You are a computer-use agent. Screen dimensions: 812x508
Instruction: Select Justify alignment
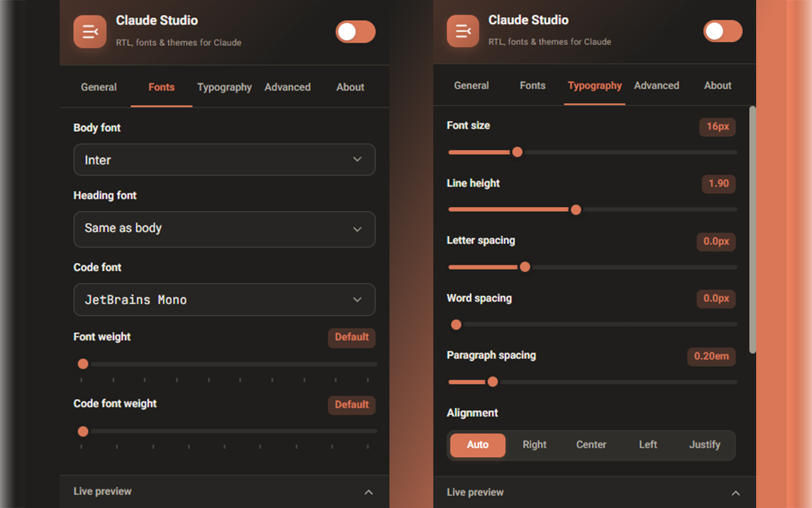(705, 445)
